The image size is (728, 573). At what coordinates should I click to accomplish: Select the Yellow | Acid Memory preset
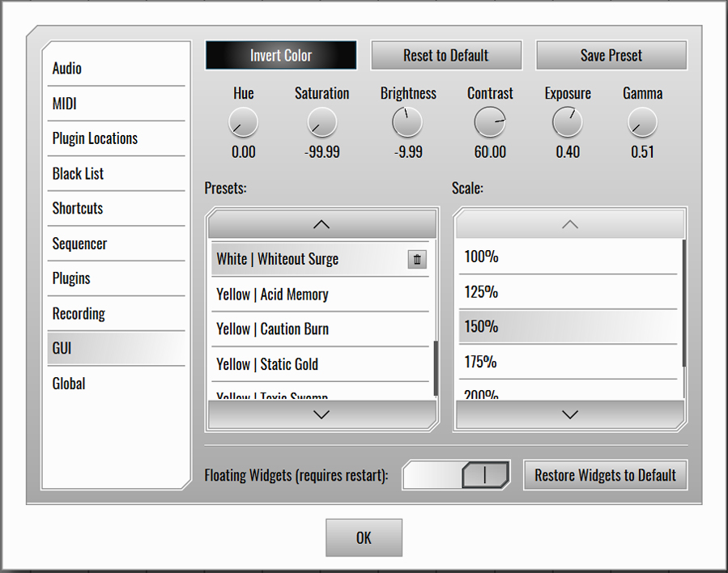tap(321, 294)
